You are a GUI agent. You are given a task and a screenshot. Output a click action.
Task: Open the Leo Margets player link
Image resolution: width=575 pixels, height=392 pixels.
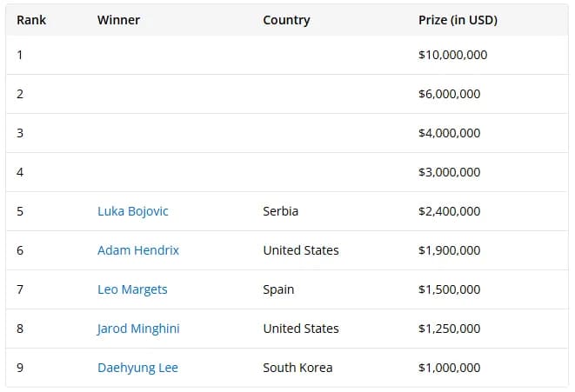(x=132, y=289)
